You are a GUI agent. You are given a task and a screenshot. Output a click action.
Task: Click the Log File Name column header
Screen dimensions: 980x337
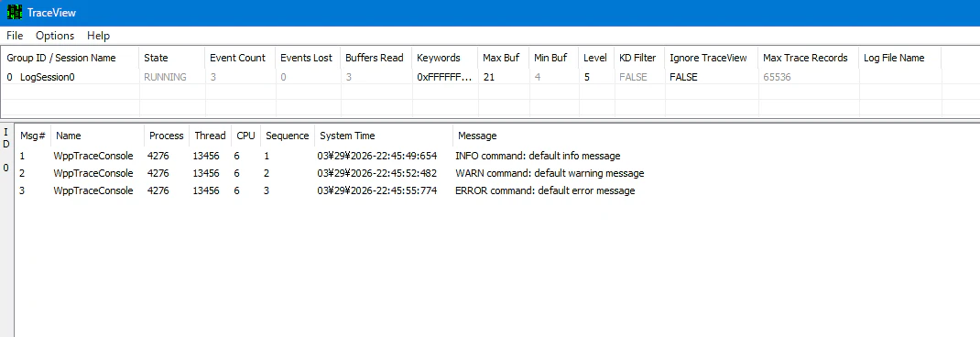(899, 58)
